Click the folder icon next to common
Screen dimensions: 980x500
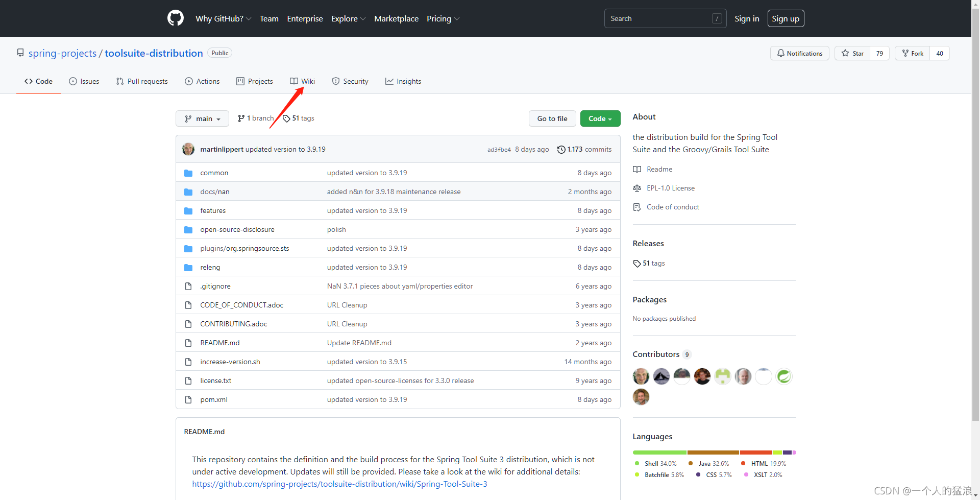point(188,173)
